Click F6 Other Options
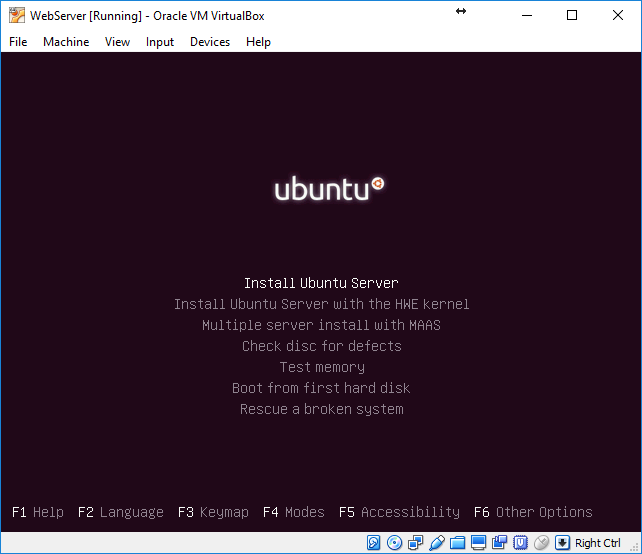Viewport: 642px width, 554px height. pyautogui.click(x=533, y=512)
